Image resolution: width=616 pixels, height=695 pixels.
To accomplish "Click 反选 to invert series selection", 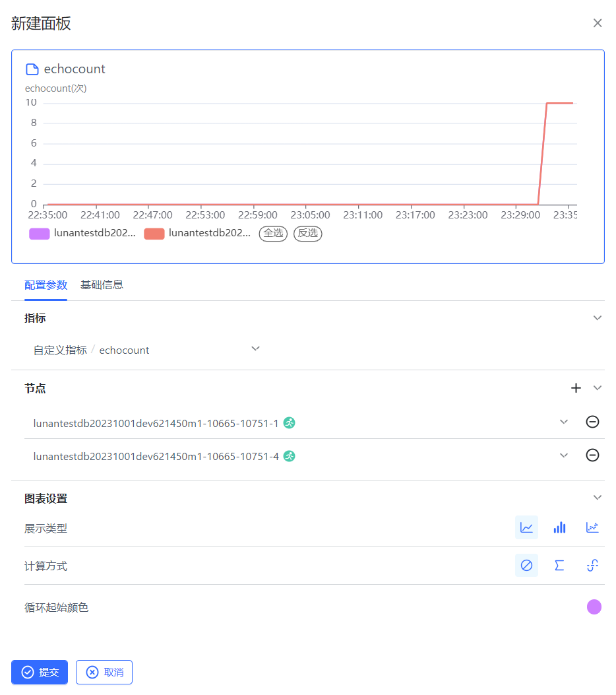I will (307, 233).
